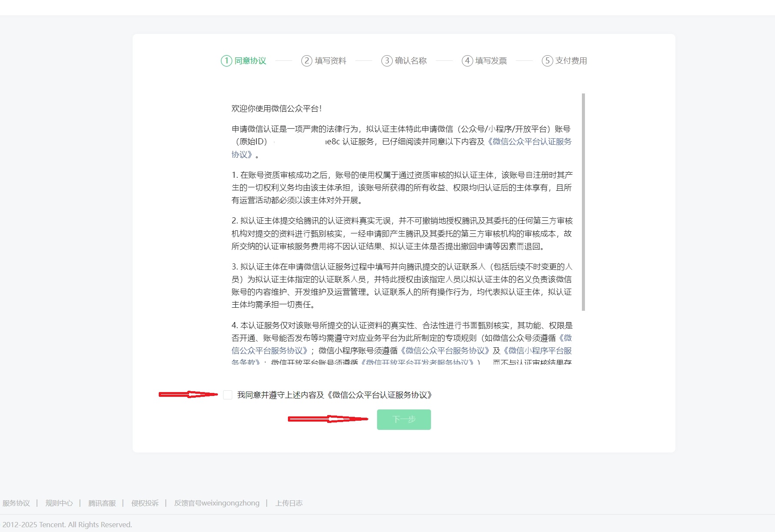The height and width of the screenshot is (532, 775).
Task: Tick the agreement checkbox for 微信公众平台认证服务协议
Action: coord(227,395)
